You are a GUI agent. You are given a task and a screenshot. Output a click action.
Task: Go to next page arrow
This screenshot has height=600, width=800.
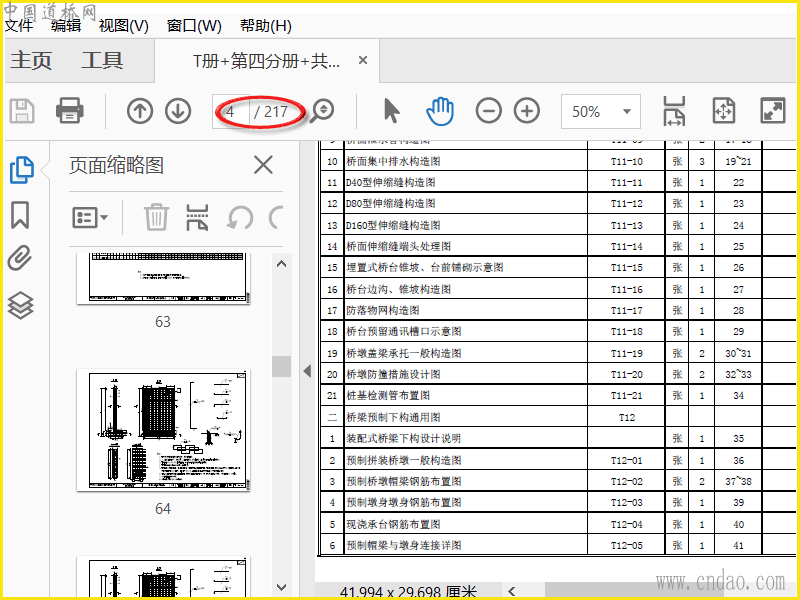[x=178, y=111]
